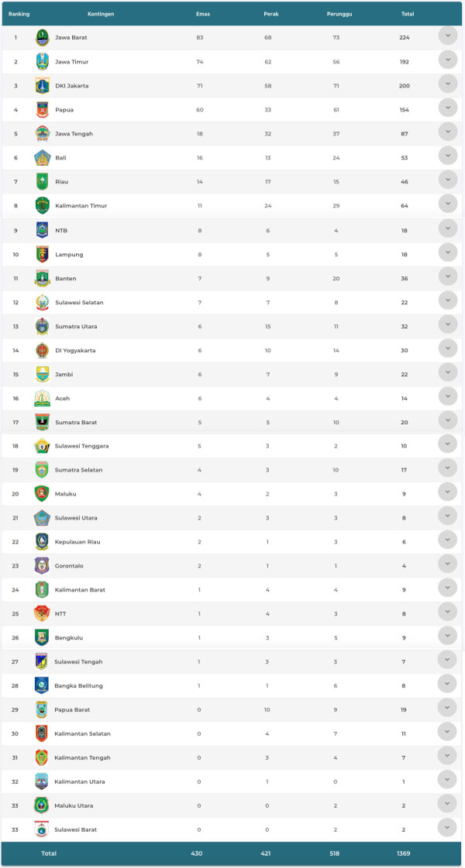Click the Sulawesi Barat emblem icon
The image size is (465, 868).
tap(42, 830)
